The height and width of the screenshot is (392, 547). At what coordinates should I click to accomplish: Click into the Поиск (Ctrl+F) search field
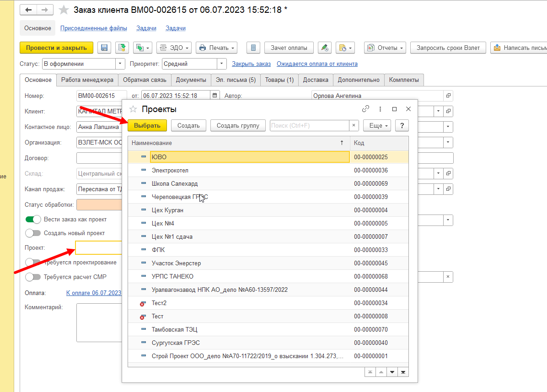310,125
